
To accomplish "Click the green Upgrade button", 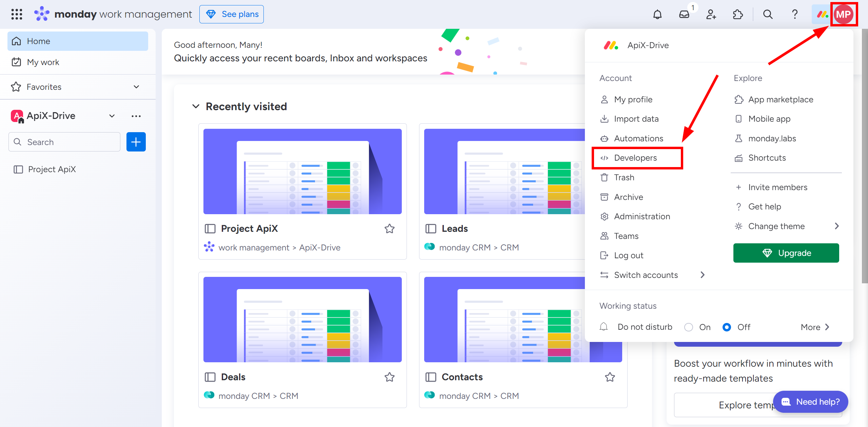I will pyautogui.click(x=786, y=253).
